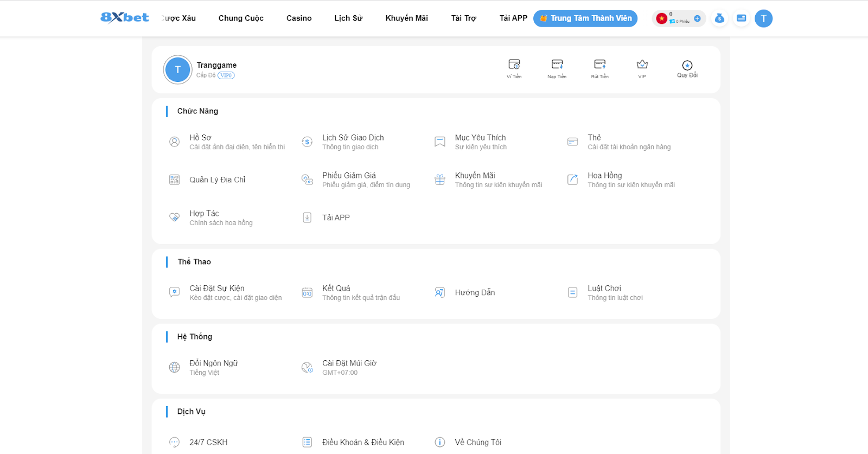Click the Thẻ bank card icon
Screen dimensions: 868x454
point(572,142)
